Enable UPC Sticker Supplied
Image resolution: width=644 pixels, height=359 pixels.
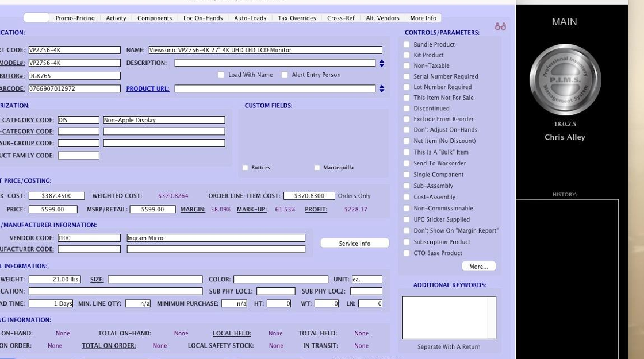pos(407,219)
